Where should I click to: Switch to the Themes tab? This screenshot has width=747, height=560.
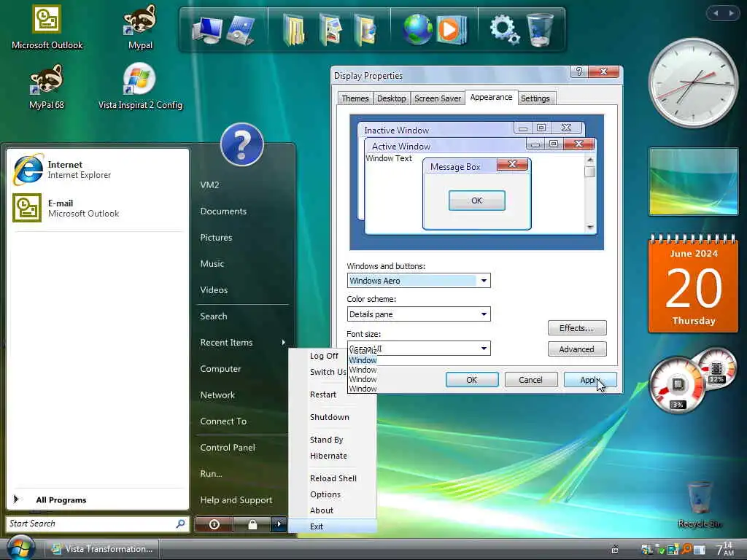click(355, 98)
